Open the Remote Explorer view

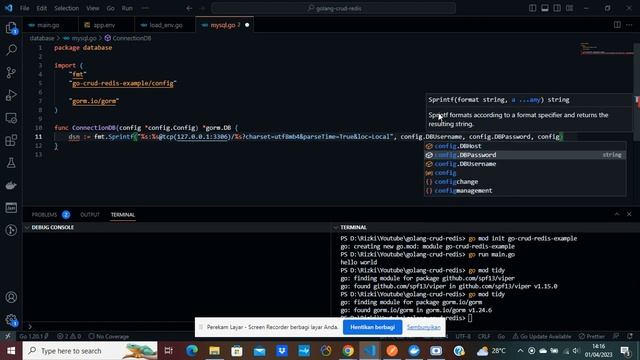coord(11,118)
